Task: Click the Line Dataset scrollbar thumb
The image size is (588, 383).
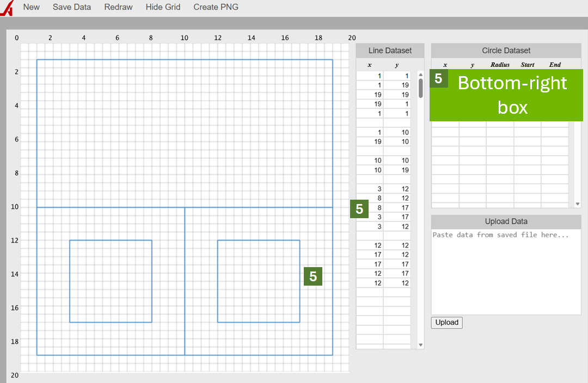Action: [420, 88]
